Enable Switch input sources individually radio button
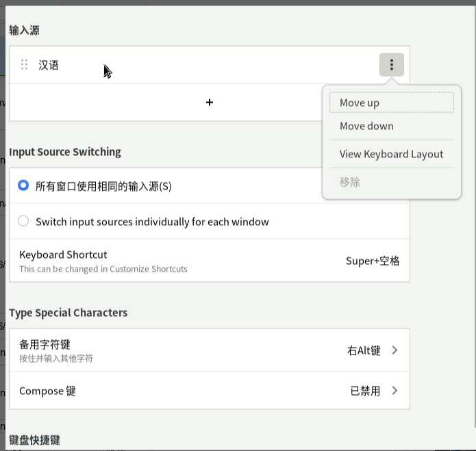 click(23, 221)
